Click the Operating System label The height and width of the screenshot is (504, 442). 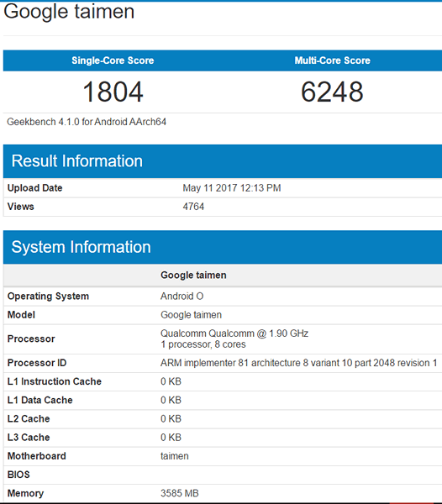[x=48, y=296]
